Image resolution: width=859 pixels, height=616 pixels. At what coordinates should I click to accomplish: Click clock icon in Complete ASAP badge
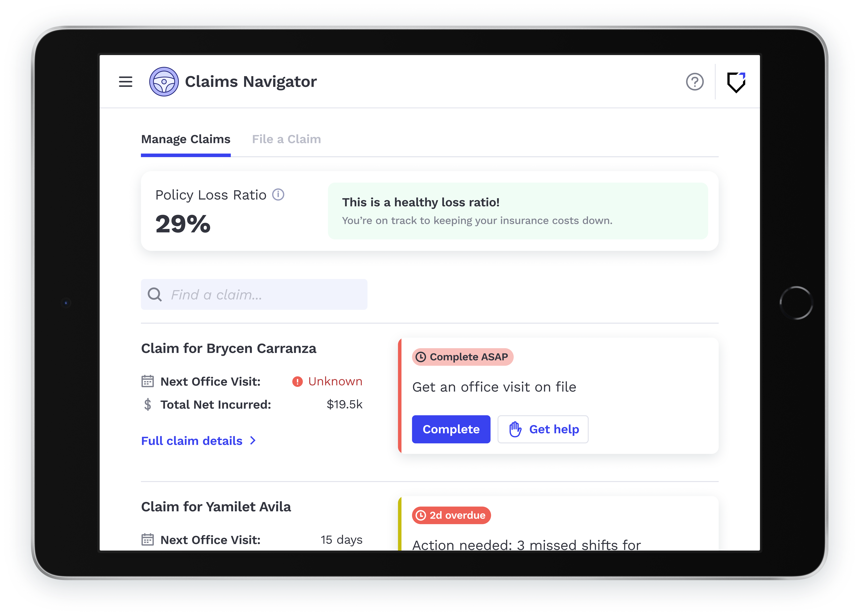pos(421,357)
